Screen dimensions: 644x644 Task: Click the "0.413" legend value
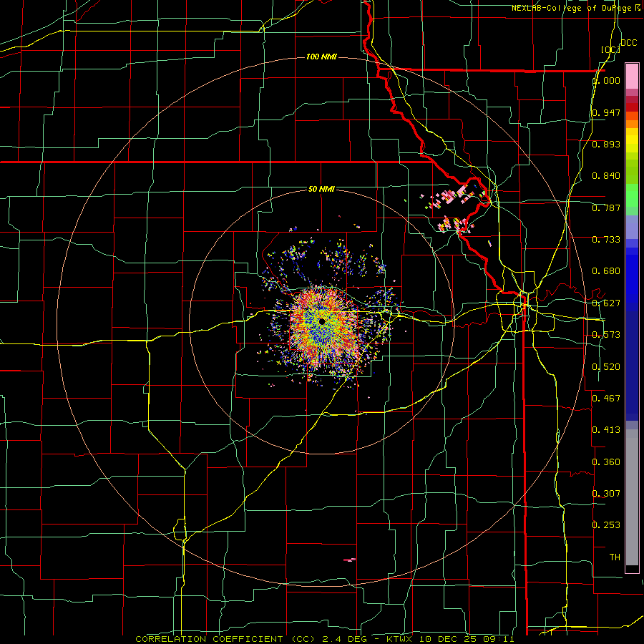pos(606,430)
